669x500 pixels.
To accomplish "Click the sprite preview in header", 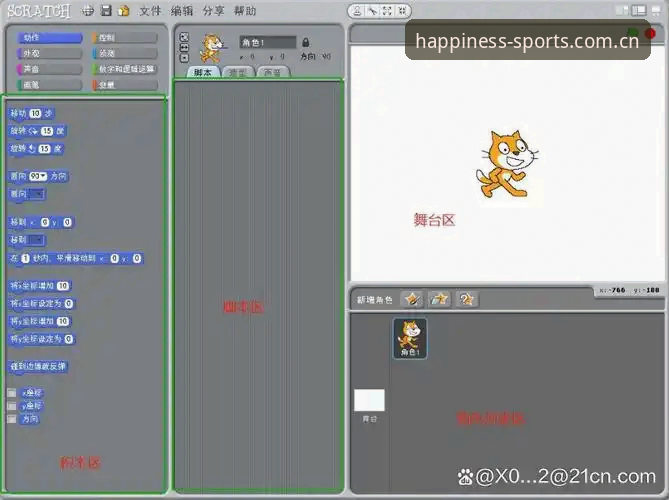I will click(x=212, y=48).
